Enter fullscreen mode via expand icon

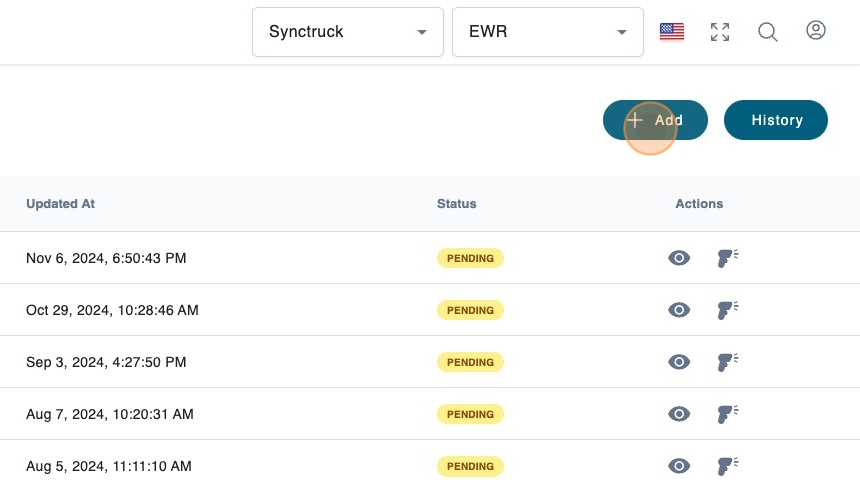(x=719, y=32)
